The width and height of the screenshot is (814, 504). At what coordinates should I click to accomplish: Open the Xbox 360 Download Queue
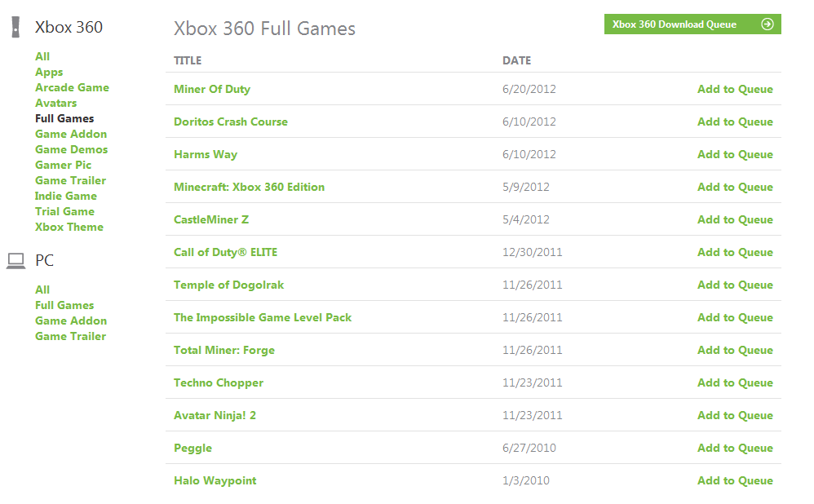coord(675,24)
